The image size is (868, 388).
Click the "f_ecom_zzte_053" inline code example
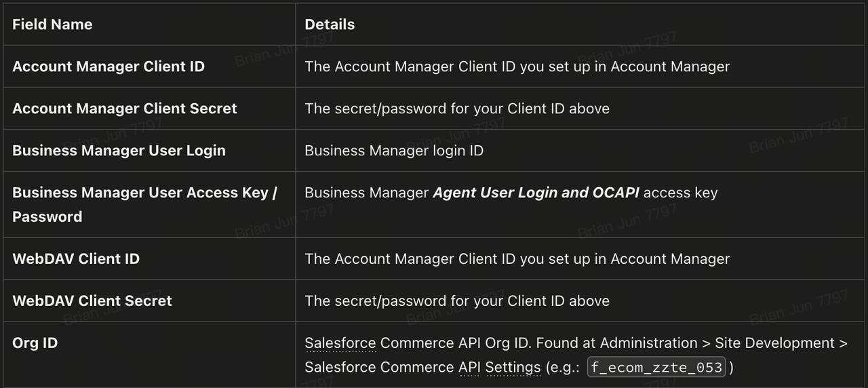(656, 368)
